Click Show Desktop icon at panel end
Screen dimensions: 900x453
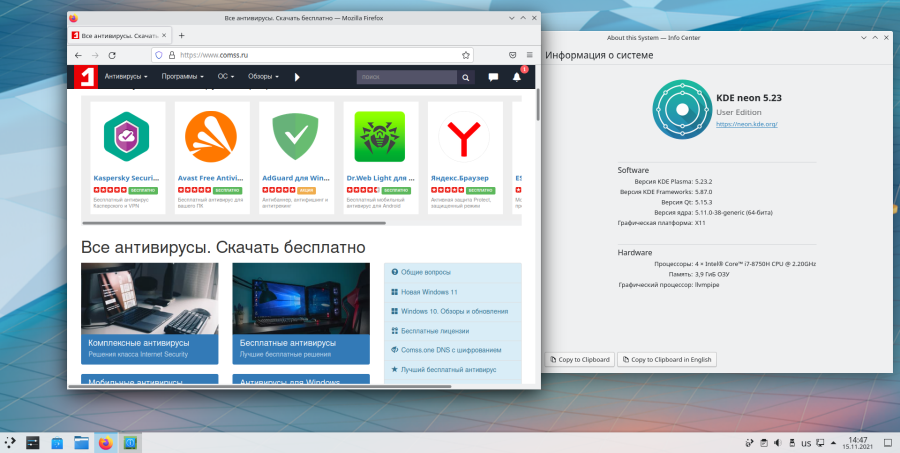tap(886, 443)
